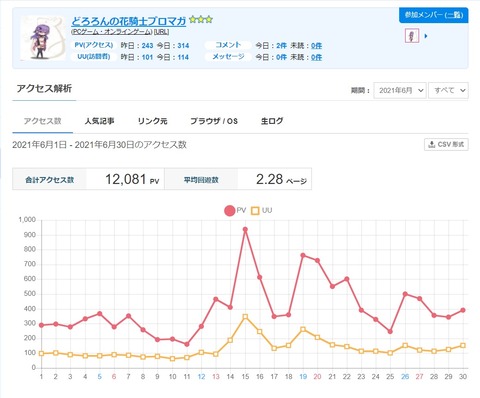This screenshot has height=398, width=480.
Task: Toggle UU series via yellow legend square
Action: pos(255,211)
